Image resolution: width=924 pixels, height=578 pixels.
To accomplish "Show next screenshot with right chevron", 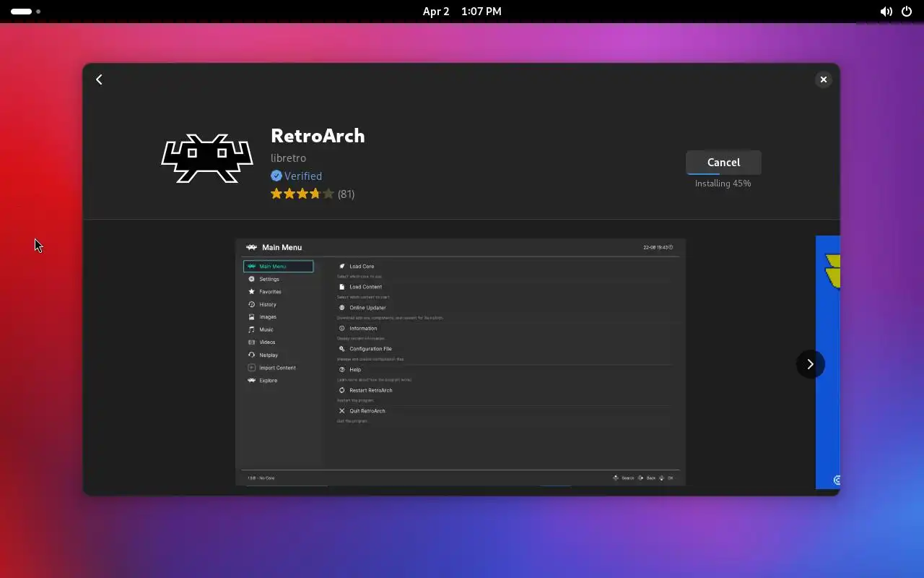I will (x=810, y=364).
